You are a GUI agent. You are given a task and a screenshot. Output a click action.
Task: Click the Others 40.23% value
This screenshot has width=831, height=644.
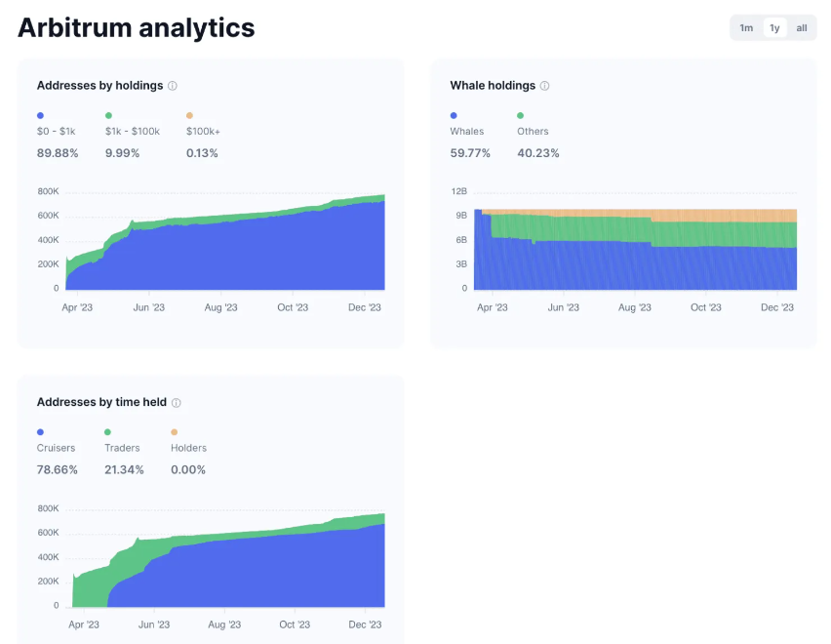538,153
